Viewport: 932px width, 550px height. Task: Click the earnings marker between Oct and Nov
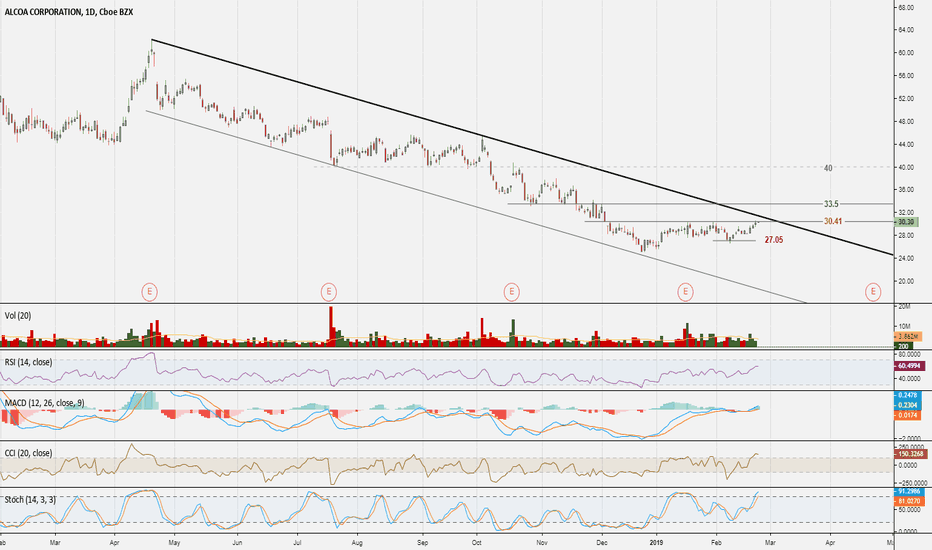point(511,292)
